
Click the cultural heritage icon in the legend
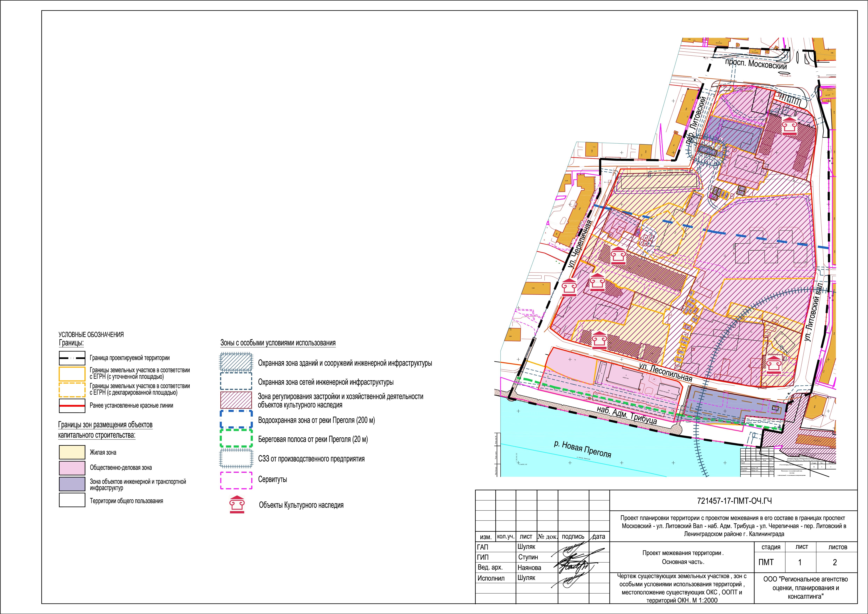coord(237,504)
